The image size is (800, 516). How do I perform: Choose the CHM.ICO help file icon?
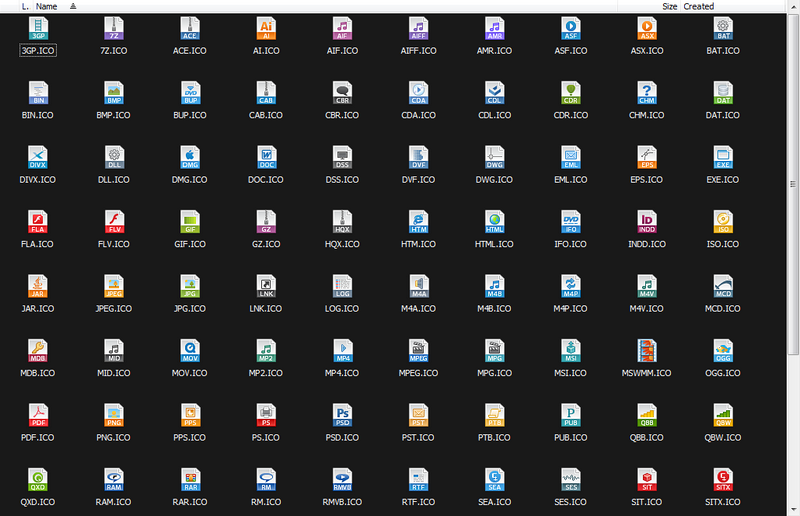pyautogui.click(x=646, y=94)
